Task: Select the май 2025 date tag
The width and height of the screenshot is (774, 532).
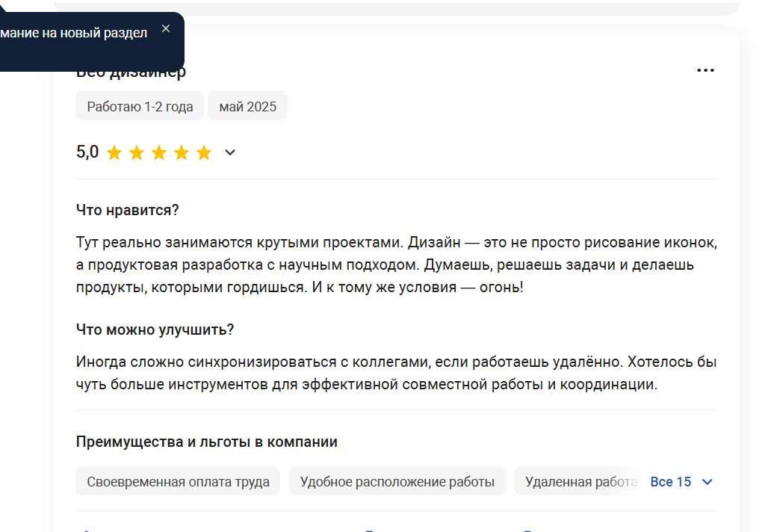Action: 248,106
